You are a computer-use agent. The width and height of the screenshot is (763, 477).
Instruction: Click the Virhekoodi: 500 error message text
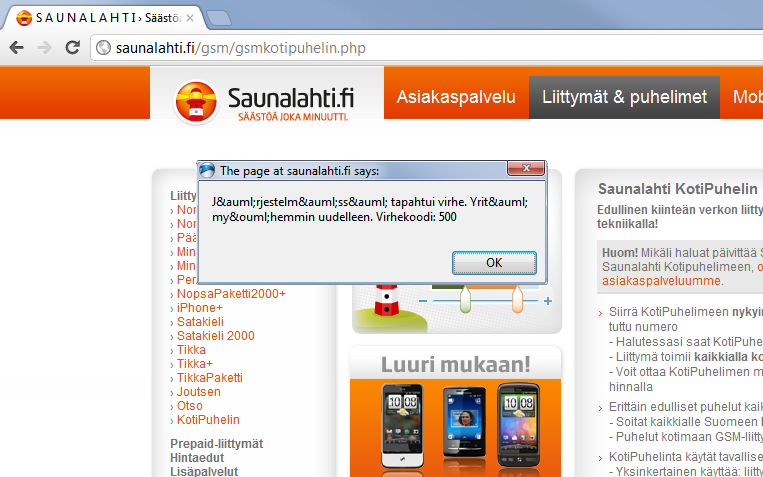point(416,217)
